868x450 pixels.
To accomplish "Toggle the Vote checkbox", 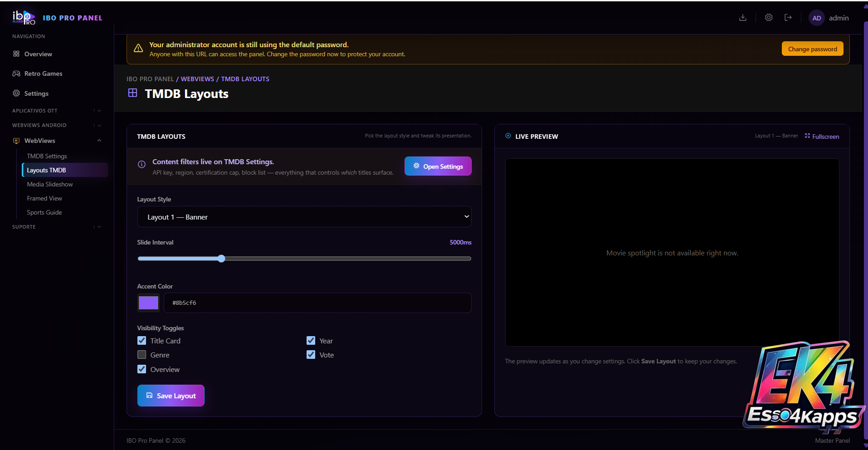I will point(311,355).
